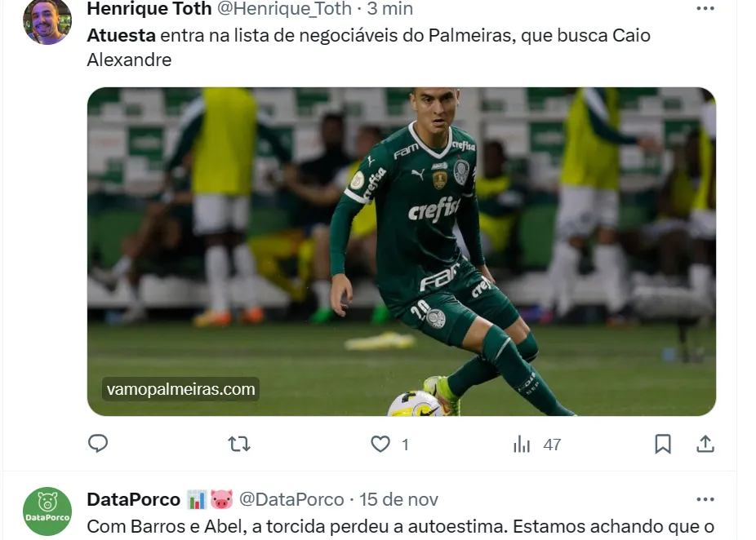Repost the Atuesta Palmeiras tweet
Image resolution: width=756 pixels, height=540 pixels.
(239, 443)
